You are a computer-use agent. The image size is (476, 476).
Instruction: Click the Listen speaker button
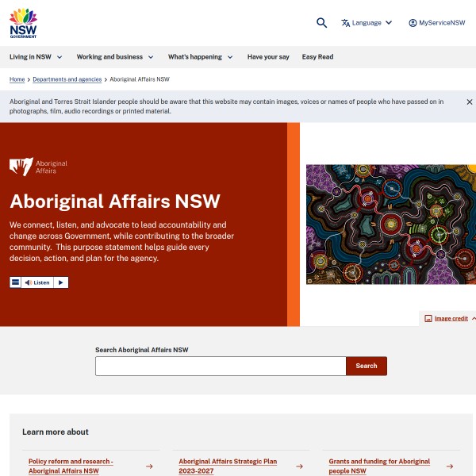[x=37, y=282]
